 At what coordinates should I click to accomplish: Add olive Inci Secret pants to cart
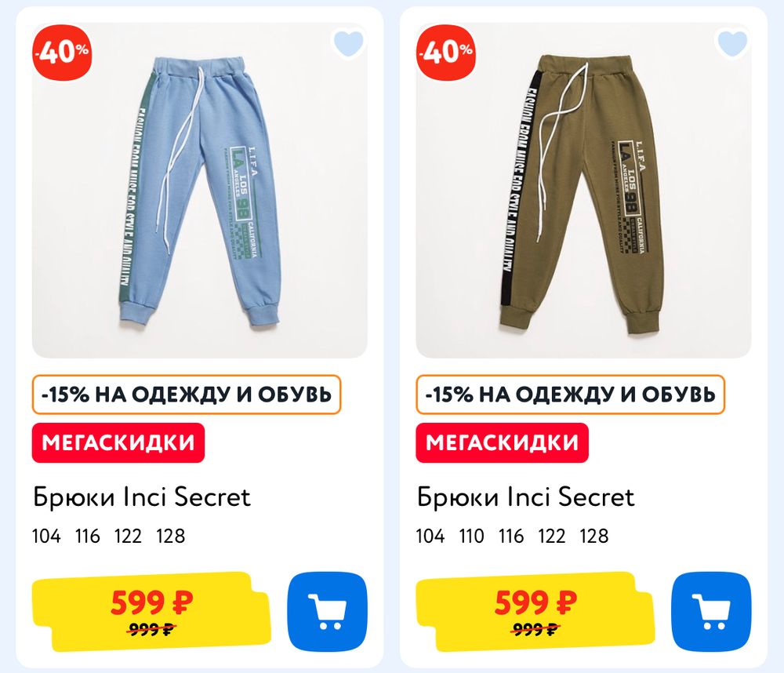click(711, 612)
